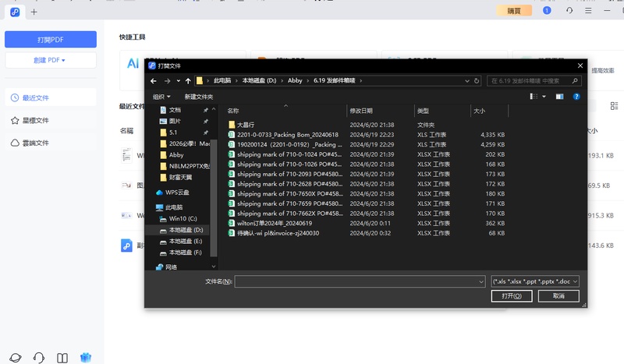Select 星標文件 in the left sidebar
This screenshot has width=624, height=364.
(x=35, y=121)
